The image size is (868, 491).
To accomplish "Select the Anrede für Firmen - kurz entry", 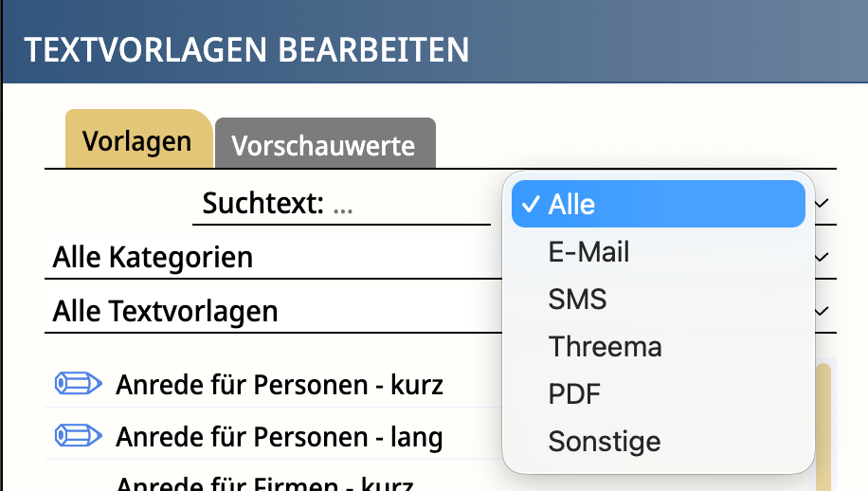I will point(264,483).
